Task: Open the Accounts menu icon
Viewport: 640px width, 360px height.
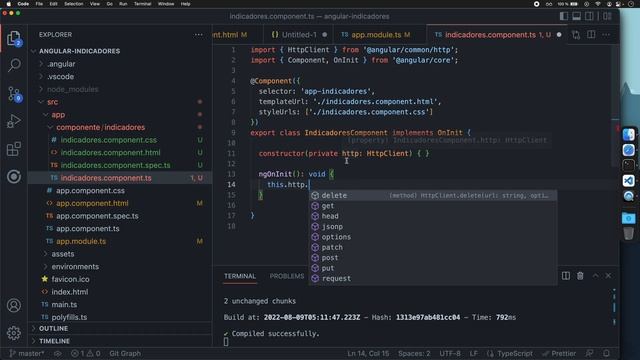Action: [14, 305]
